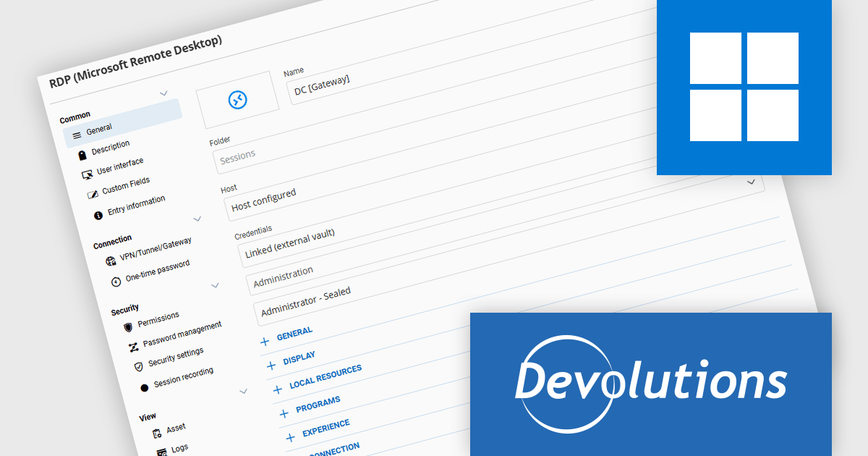Open the Security settings page
The image size is (868, 456).
(176, 358)
